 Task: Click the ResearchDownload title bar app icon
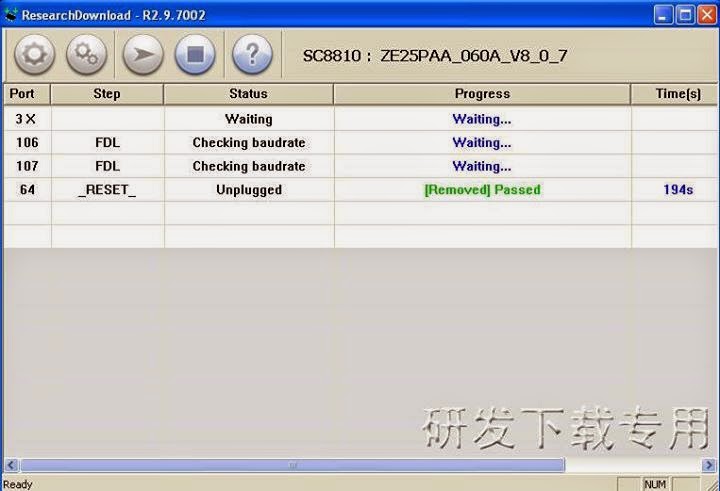click(10, 15)
